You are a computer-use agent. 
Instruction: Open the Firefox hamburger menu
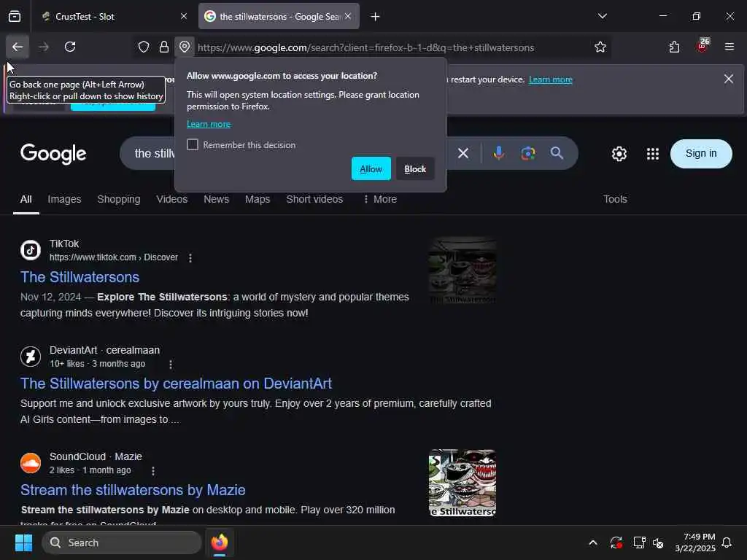point(729,47)
